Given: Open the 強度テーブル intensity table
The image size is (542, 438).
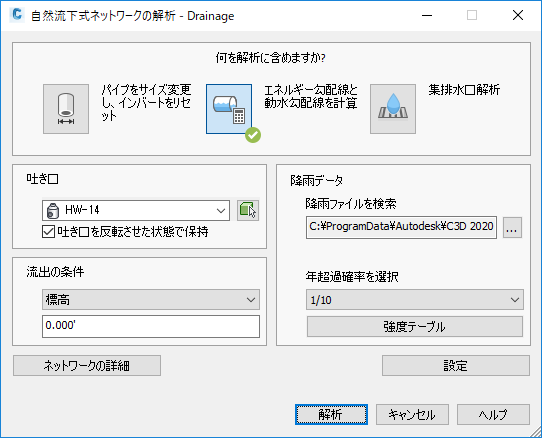Looking at the screenshot, I should [415, 327].
